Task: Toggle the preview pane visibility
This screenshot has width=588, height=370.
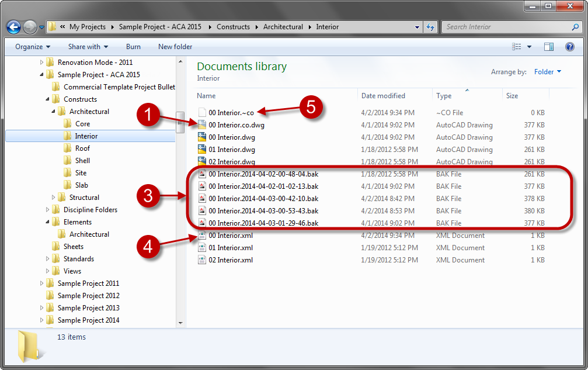Action: [549, 47]
